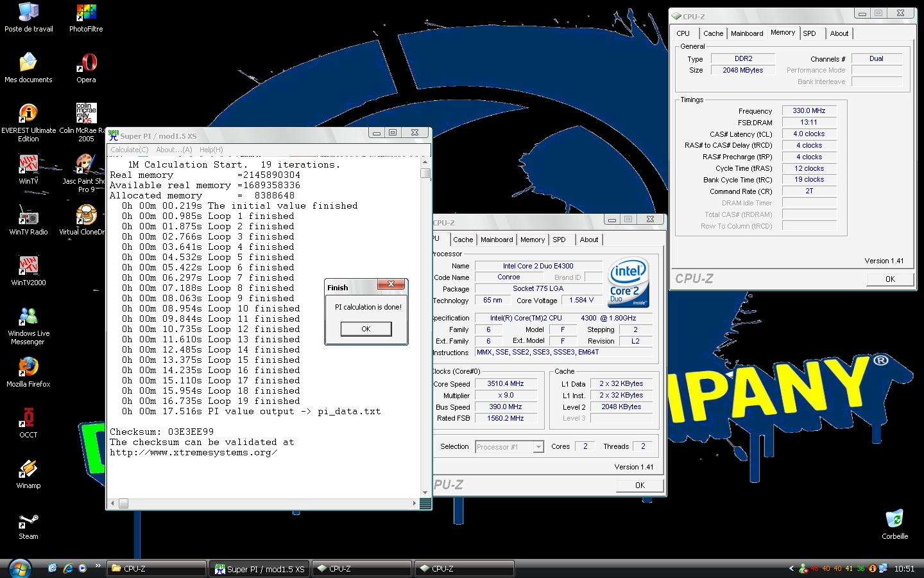
Task: Click the Command Rate 2T value
Action: click(809, 191)
